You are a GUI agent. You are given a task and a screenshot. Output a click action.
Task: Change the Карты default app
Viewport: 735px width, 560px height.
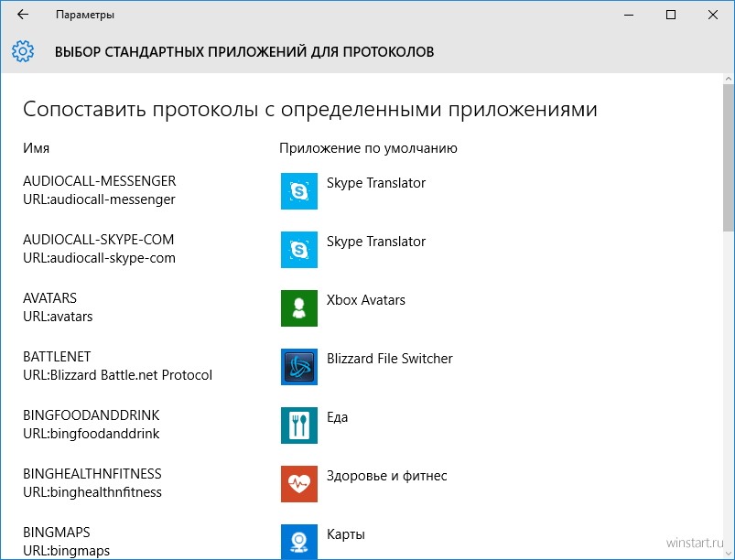pos(345,534)
